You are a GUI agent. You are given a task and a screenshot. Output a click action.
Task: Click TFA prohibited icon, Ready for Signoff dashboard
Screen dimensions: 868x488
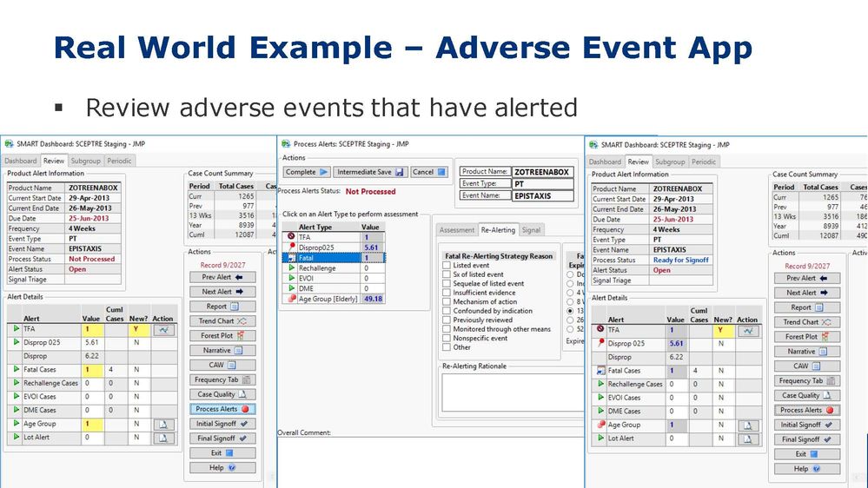coord(600,328)
